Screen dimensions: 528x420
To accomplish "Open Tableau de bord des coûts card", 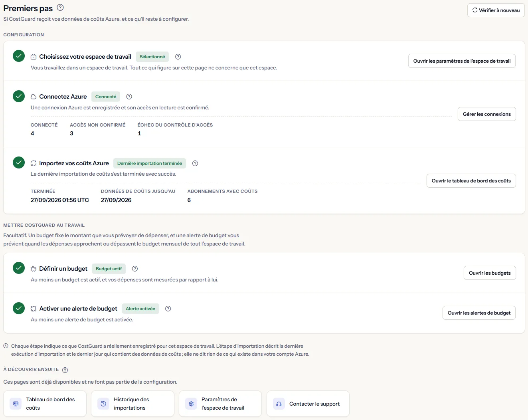I will (45, 404).
